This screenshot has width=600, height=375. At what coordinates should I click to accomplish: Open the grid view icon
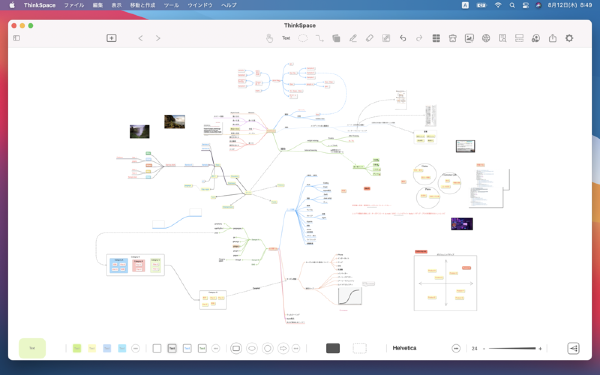point(436,38)
